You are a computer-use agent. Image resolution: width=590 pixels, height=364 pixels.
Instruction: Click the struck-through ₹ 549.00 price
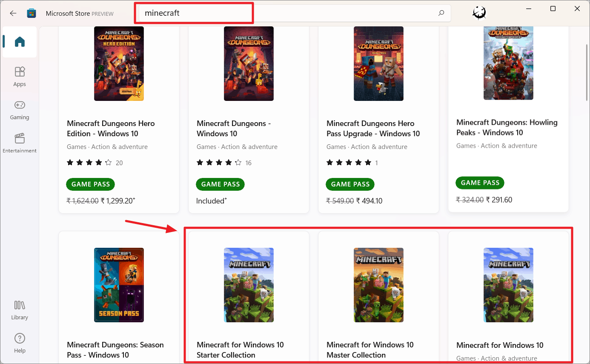pos(340,201)
